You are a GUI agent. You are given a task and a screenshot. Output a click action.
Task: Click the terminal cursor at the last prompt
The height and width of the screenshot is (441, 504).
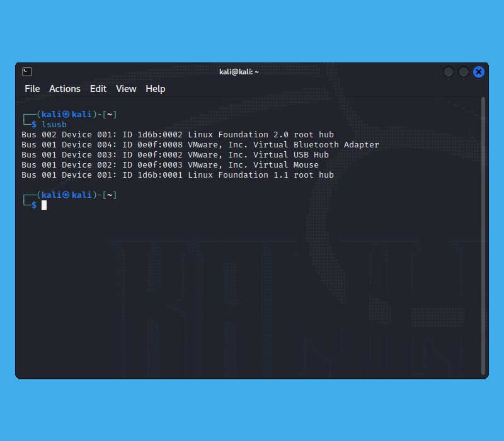pyautogui.click(x=44, y=205)
